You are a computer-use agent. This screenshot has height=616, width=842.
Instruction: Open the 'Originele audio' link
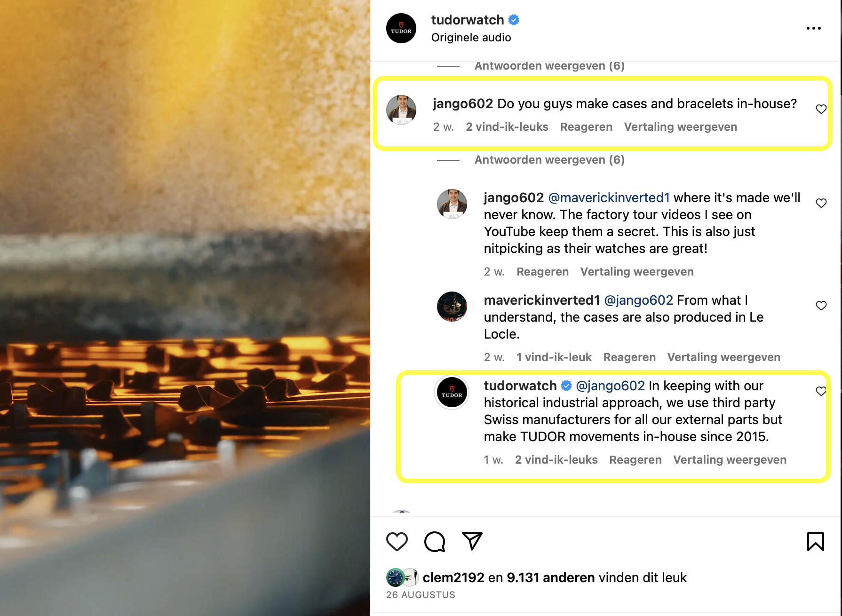click(471, 38)
